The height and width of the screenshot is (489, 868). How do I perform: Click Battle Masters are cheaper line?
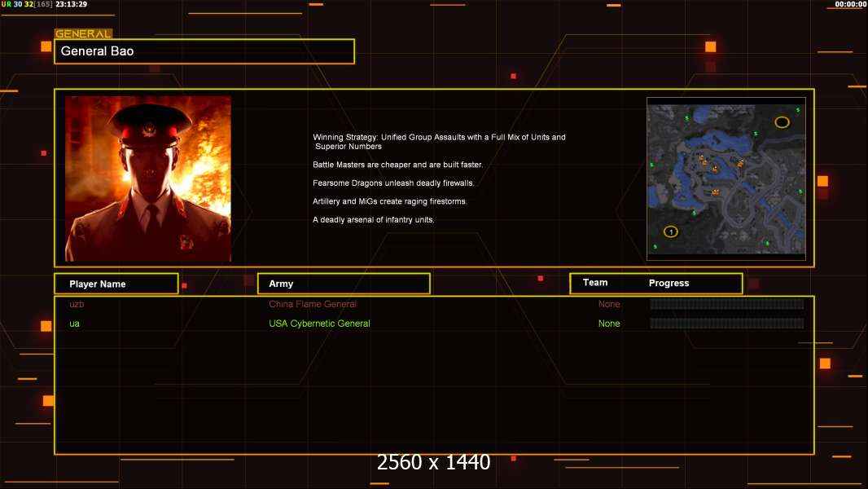(397, 165)
